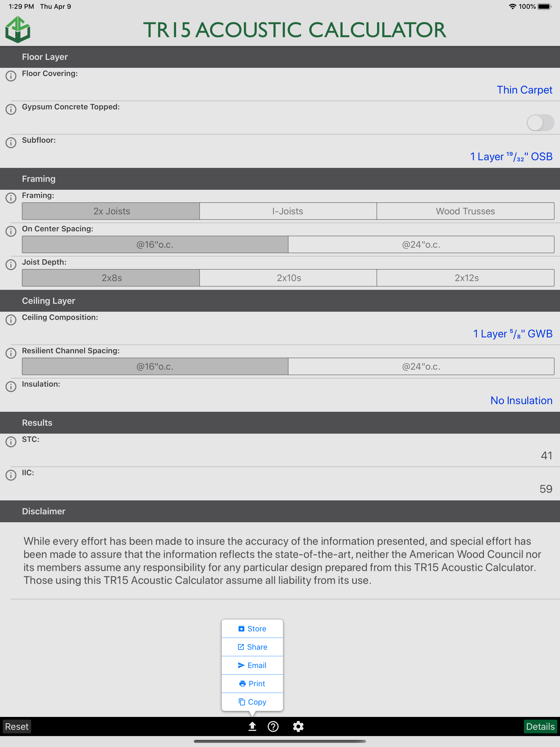
Task: Tap the IIC value 59
Action: (x=546, y=489)
